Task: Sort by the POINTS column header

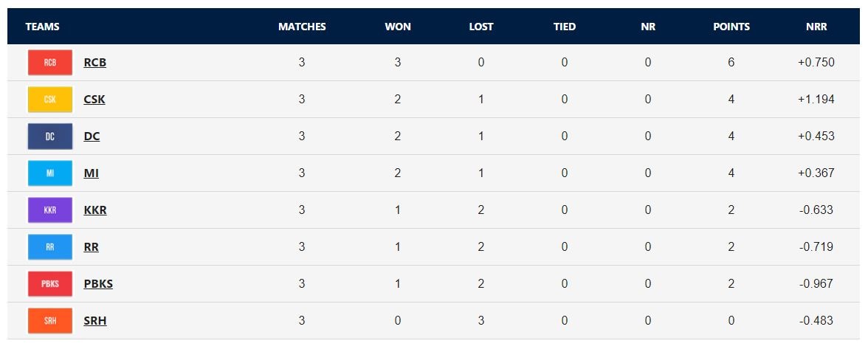Action: coord(731,27)
